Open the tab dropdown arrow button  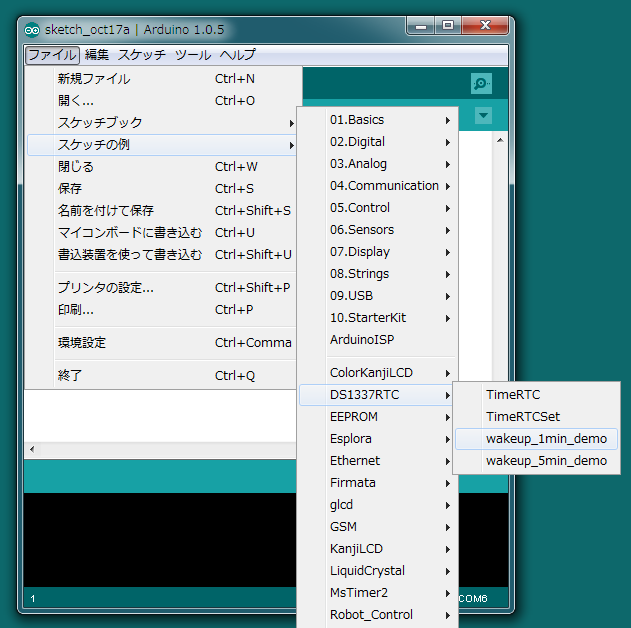pos(483,115)
